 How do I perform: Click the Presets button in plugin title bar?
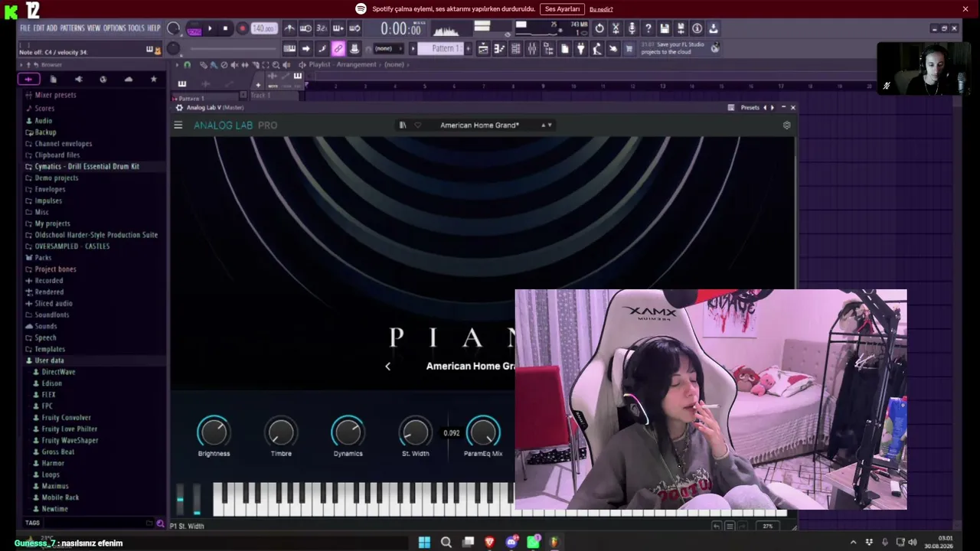(x=750, y=107)
